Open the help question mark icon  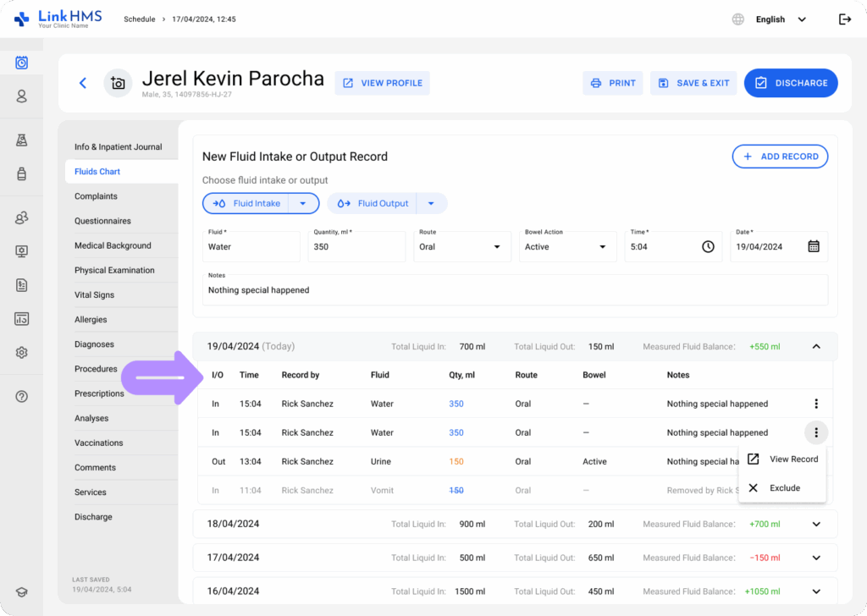tap(22, 396)
